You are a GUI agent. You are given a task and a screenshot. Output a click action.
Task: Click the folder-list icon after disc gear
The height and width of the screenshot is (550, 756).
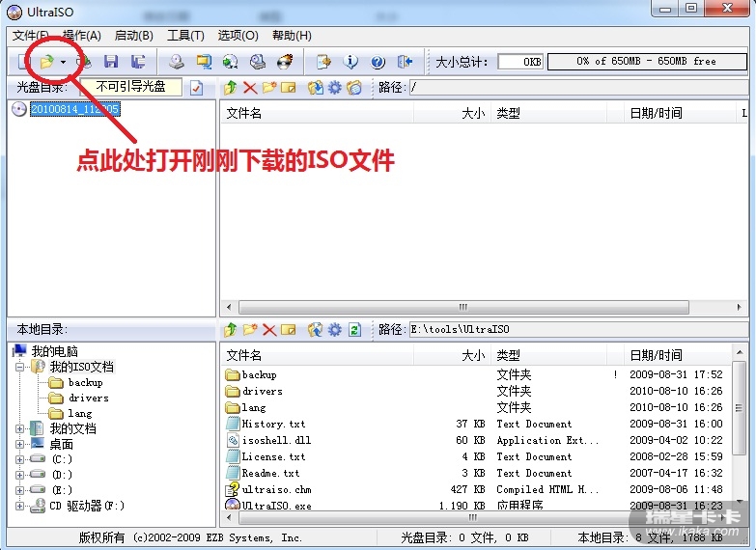tap(354, 87)
